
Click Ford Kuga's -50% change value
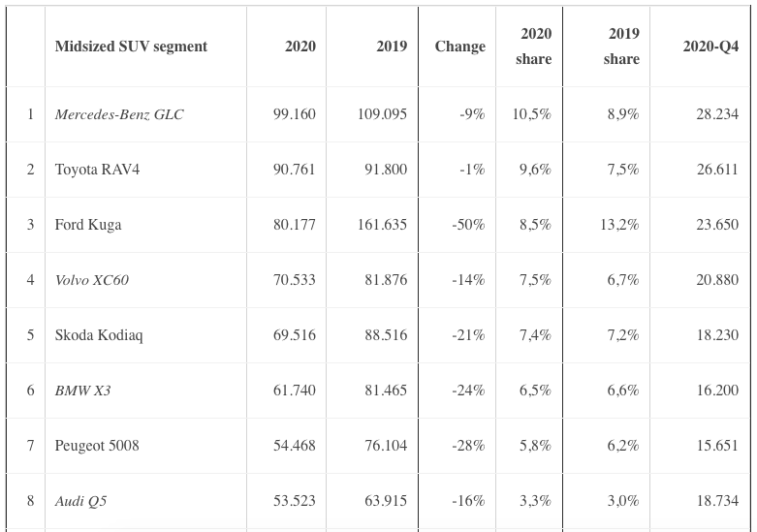[x=469, y=225]
